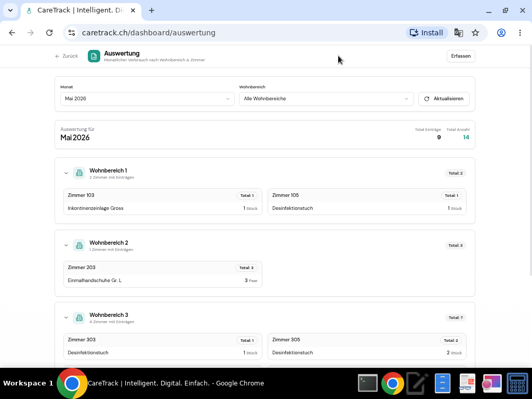Click the Wohnbereich 3 heading text
Viewport: 532px width, 399px height.
click(109, 315)
